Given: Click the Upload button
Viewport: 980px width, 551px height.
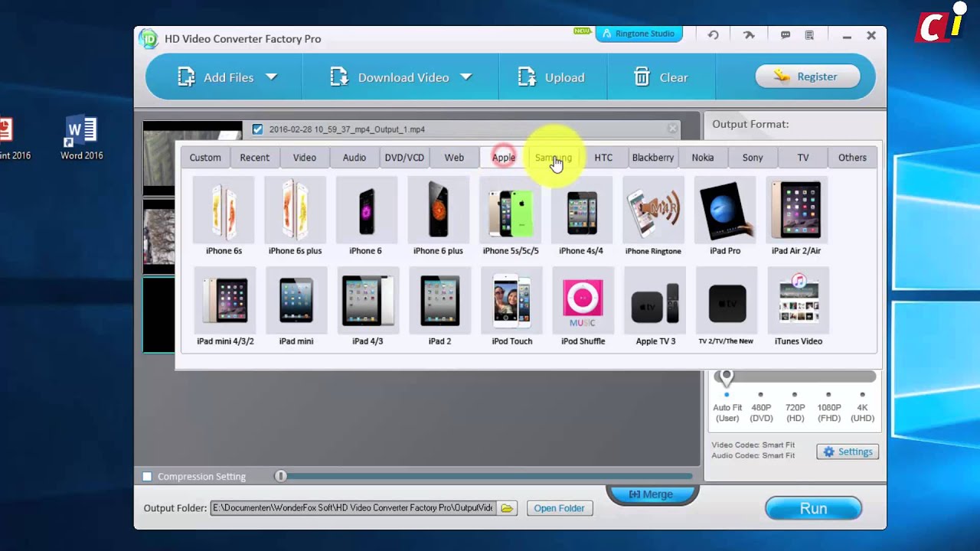Looking at the screenshot, I should point(551,77).
